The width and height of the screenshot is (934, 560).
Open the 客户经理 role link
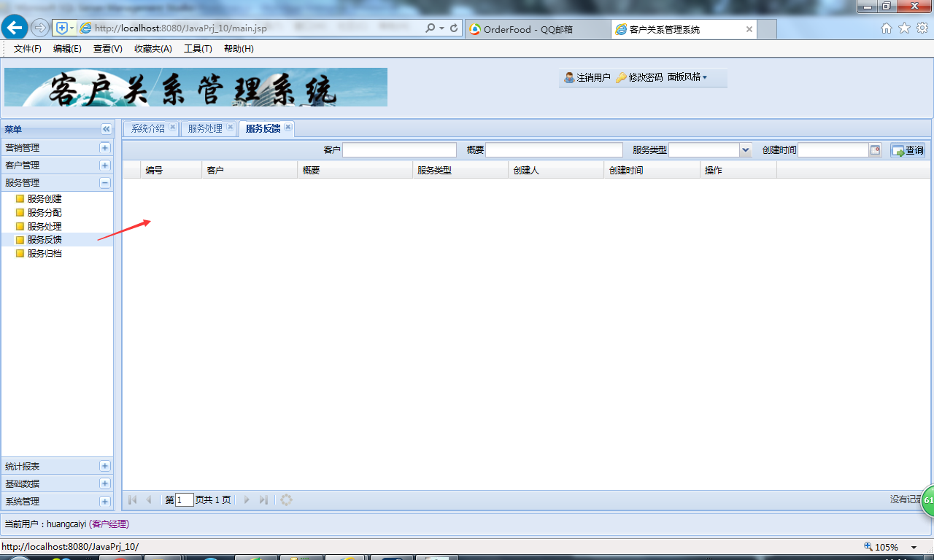coord(109,524)
